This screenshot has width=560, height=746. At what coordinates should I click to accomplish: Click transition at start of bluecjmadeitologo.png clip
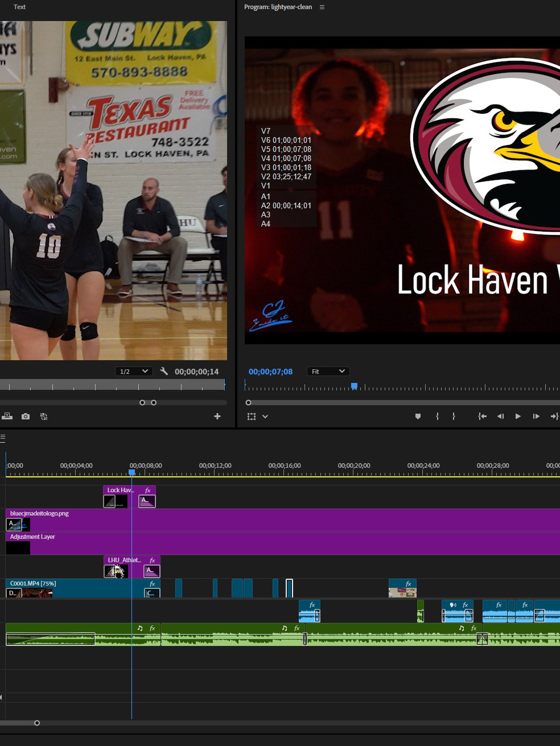click(15, 524)
